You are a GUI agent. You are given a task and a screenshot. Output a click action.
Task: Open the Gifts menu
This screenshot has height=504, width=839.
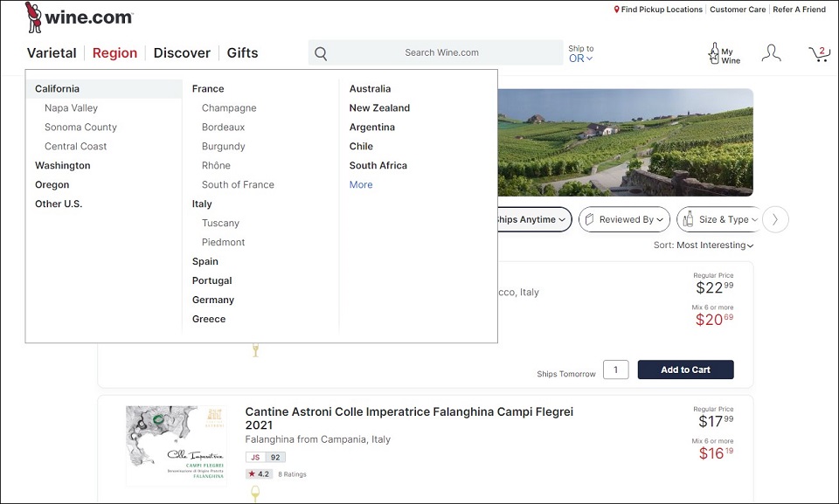[242, 53]
